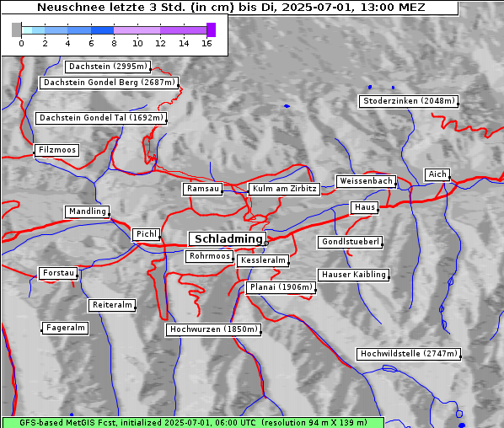504x428 pixels.
Task: Click the Filzmoos label
Action: point(56,150)
